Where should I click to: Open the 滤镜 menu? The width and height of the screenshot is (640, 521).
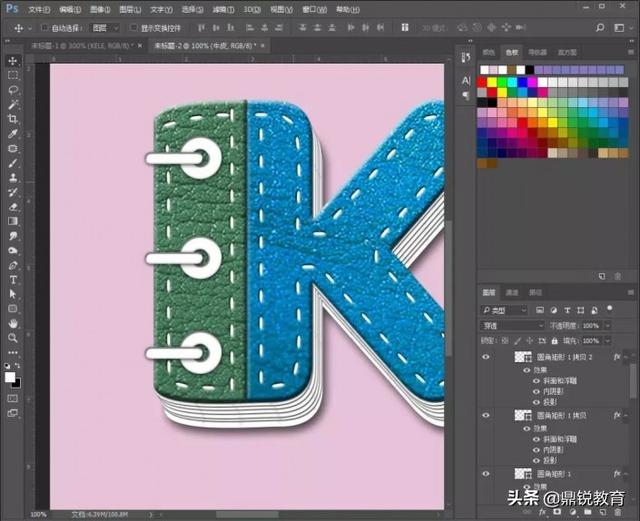coord(223,9)
